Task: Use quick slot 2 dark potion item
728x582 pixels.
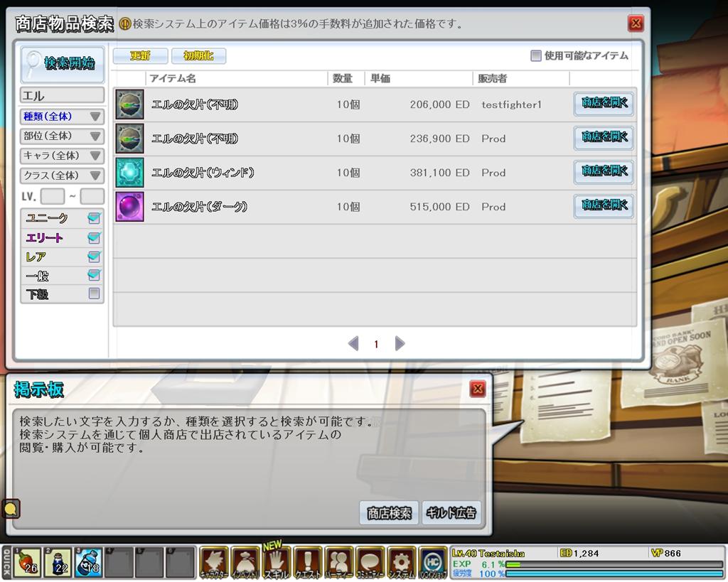Action: 58,562
